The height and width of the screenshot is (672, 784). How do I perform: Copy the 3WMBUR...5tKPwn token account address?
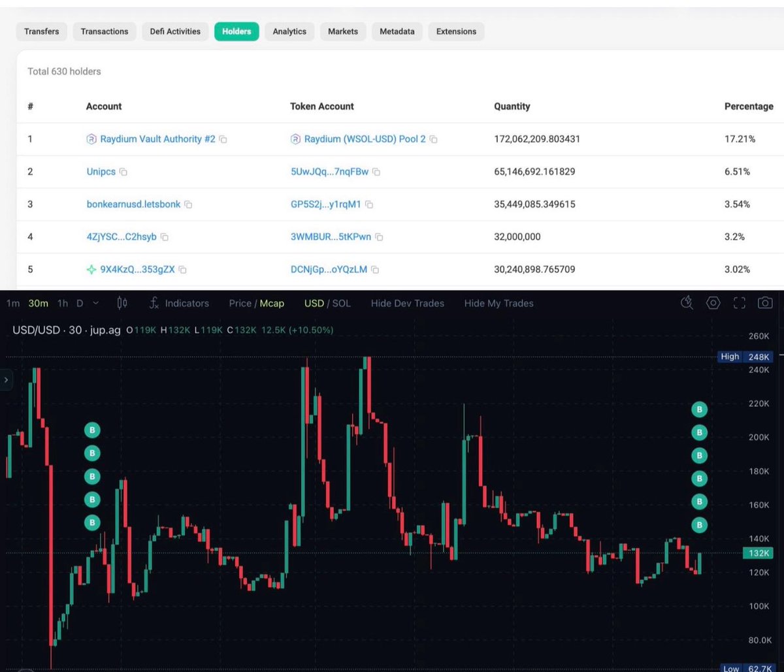point(379,237)
